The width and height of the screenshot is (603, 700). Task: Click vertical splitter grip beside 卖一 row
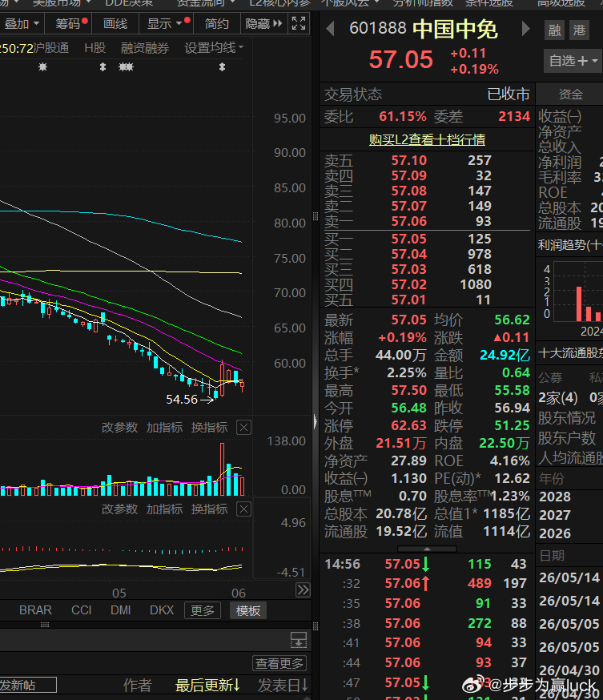point(315,216)
